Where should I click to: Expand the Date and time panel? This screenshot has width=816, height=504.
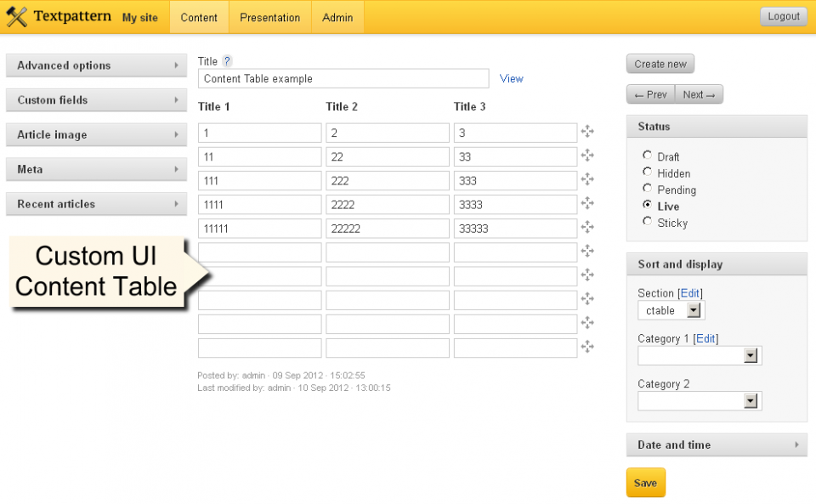click(717, 445)
